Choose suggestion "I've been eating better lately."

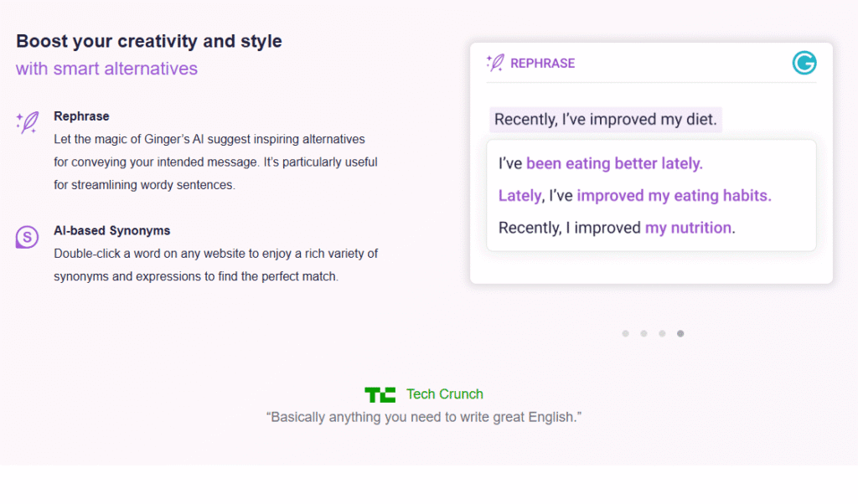pyautogui.click(x=600, y=163)
